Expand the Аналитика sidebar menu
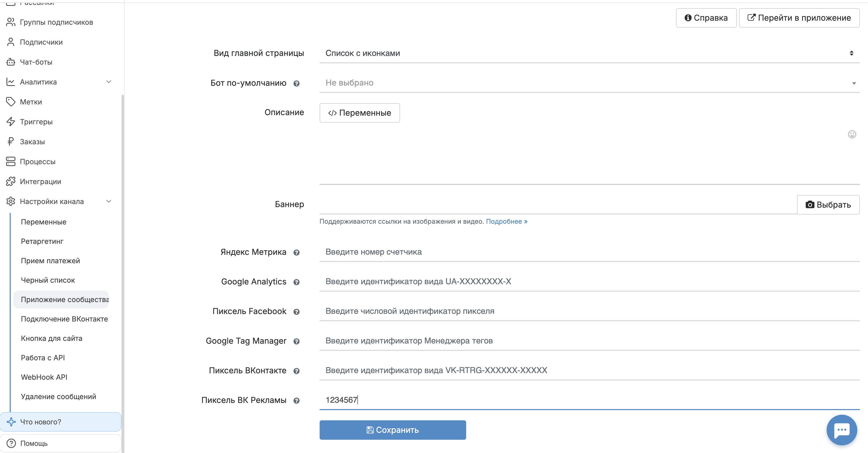 pos(108,82)
